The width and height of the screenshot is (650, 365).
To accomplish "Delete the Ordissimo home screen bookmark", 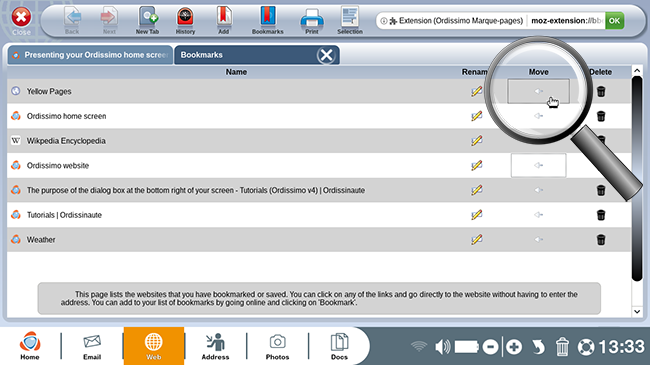I will pyautogui.click(x=601, y=116).
